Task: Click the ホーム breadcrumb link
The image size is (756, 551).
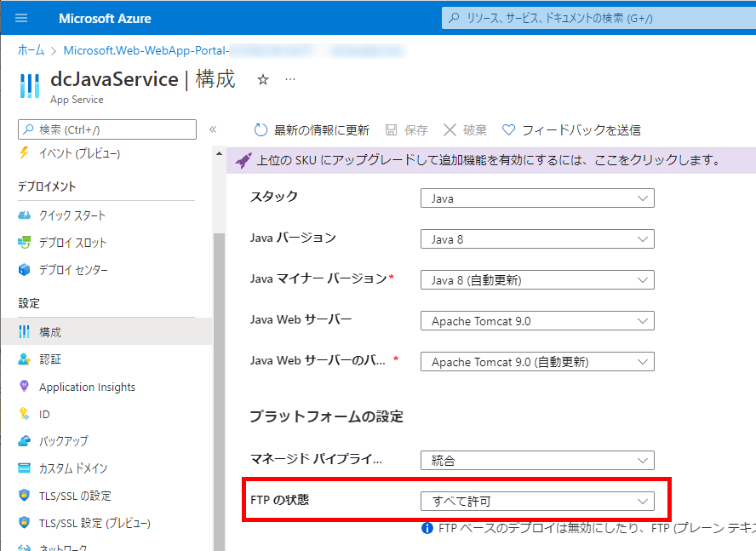Action: click(x=31, y=51)
